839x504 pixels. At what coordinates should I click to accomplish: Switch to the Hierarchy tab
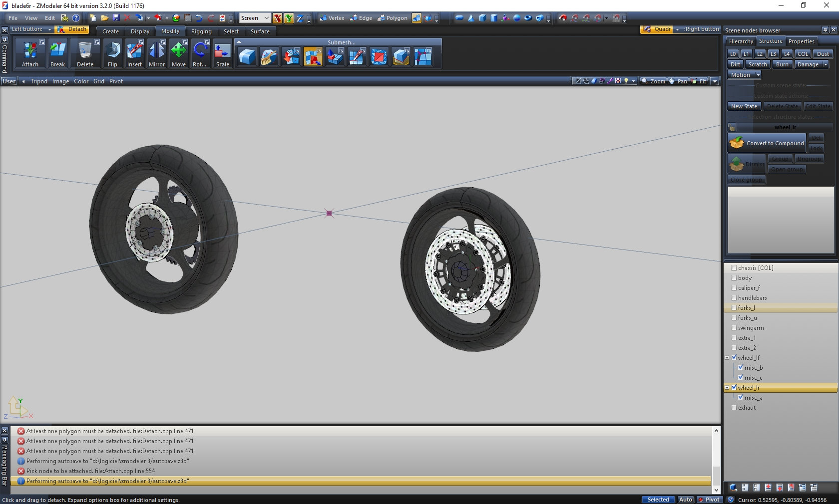coord(741,41)
